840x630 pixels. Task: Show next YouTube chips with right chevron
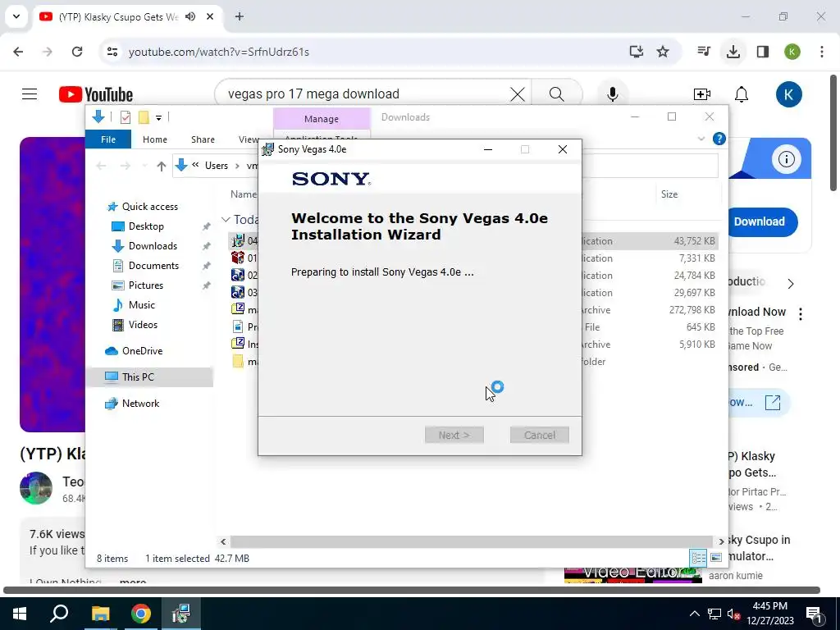tap(790, 283)
